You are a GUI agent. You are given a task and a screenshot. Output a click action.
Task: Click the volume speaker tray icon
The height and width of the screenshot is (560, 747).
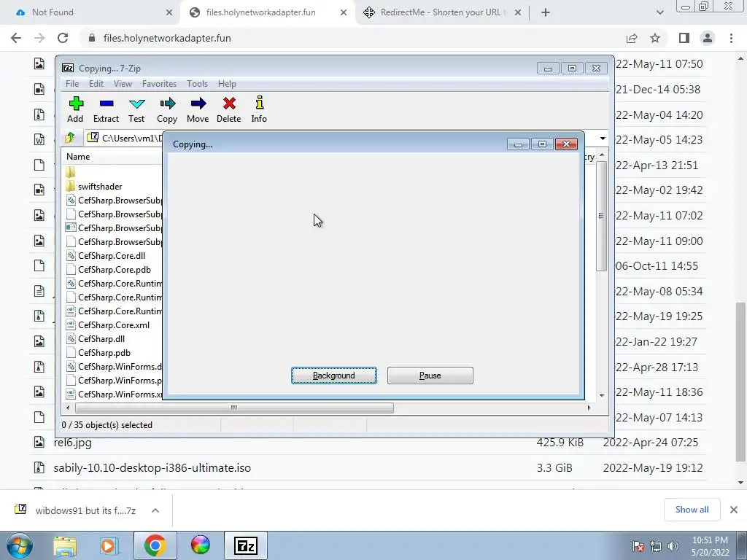[673, 546]
